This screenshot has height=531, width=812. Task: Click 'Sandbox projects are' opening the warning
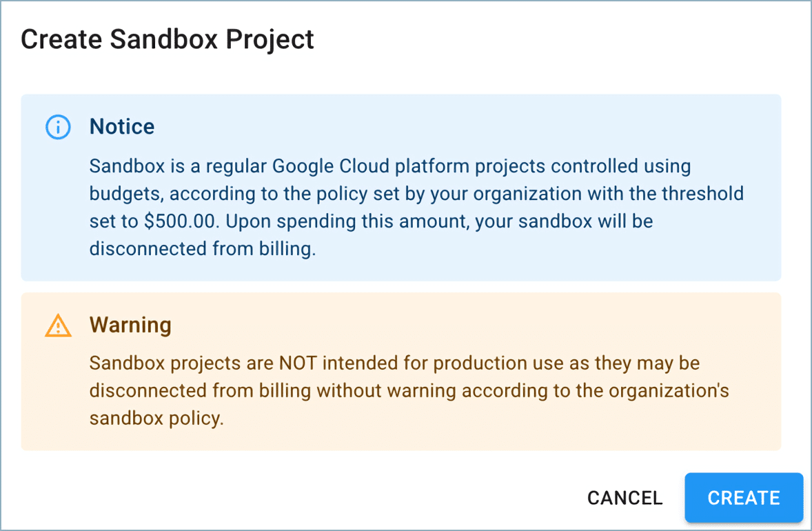[x=181, y=363]
